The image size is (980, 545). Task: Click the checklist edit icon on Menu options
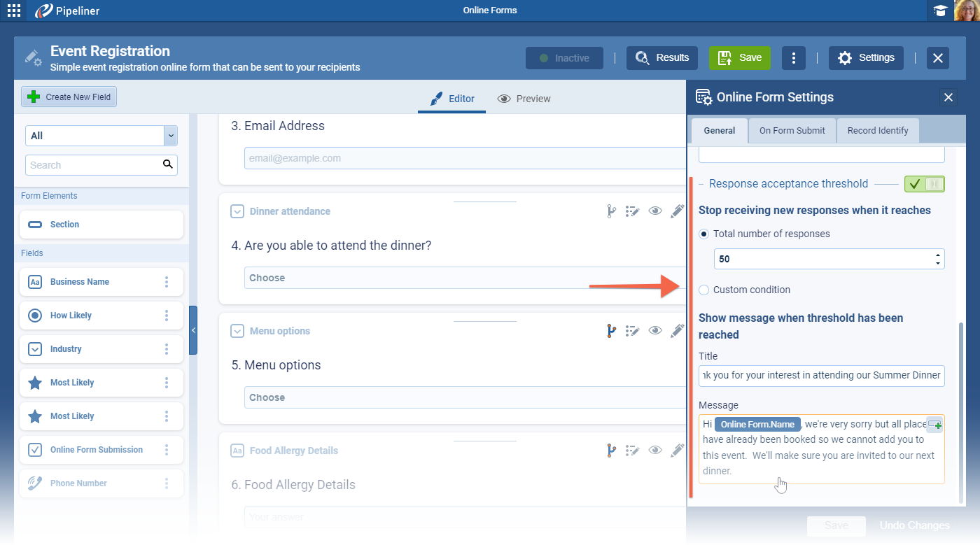(x=633, y=331)
